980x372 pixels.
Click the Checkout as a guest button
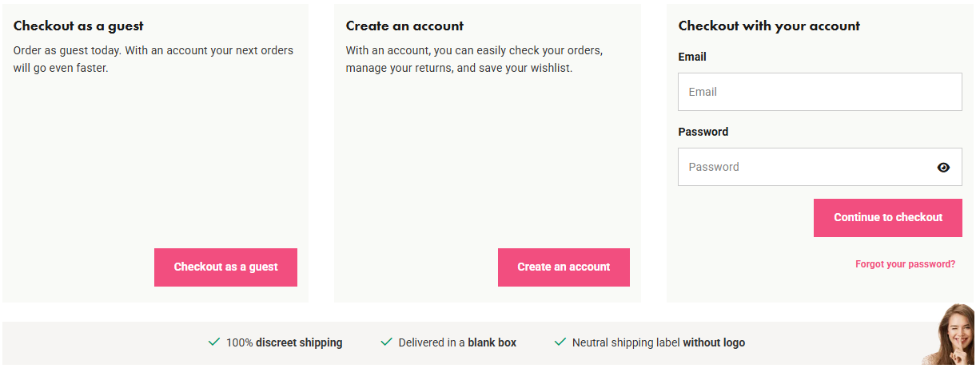click(x=225, y=267)
